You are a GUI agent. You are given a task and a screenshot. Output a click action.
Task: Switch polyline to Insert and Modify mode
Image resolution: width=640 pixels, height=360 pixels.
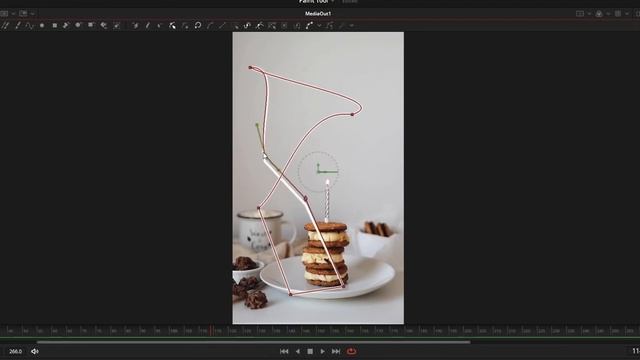click(160, 25)
